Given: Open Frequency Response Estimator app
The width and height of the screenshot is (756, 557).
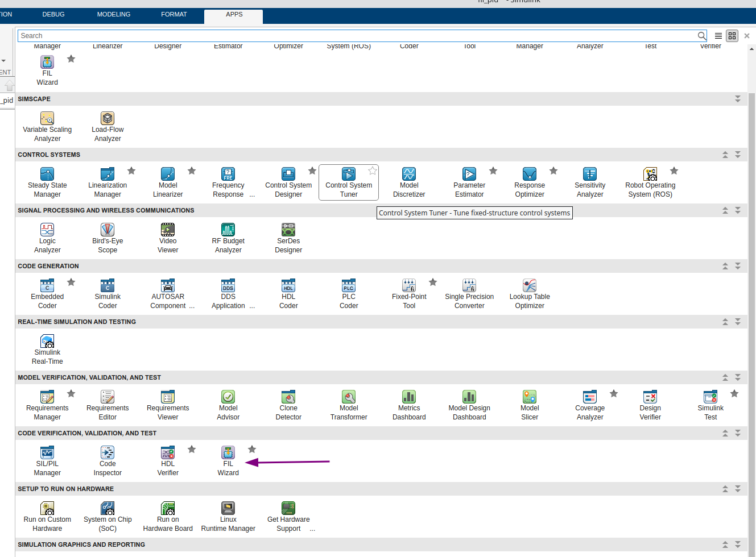Looking at the screenshot, I should click(x=228, y=182).
